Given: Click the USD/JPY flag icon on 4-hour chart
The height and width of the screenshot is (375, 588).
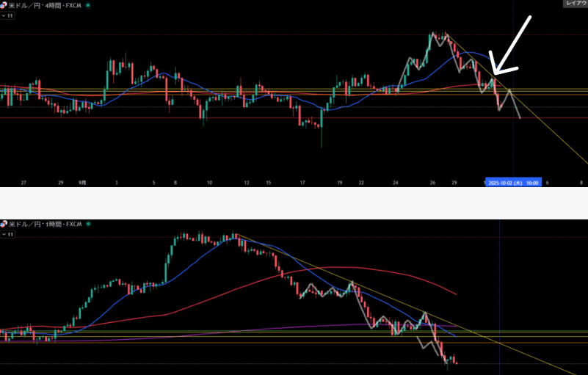Looking at the screenshot, I should pos(4,4).
